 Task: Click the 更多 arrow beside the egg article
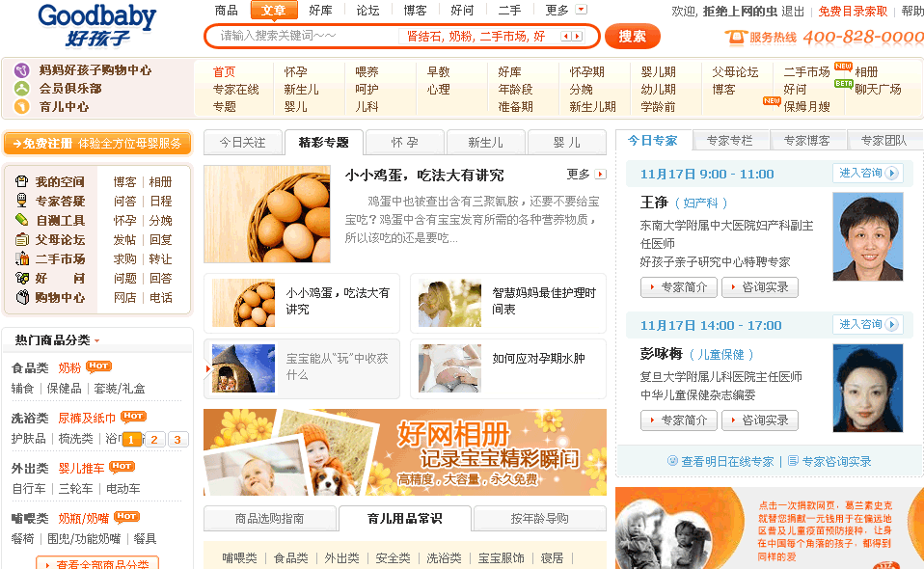[x=601, y=175]
